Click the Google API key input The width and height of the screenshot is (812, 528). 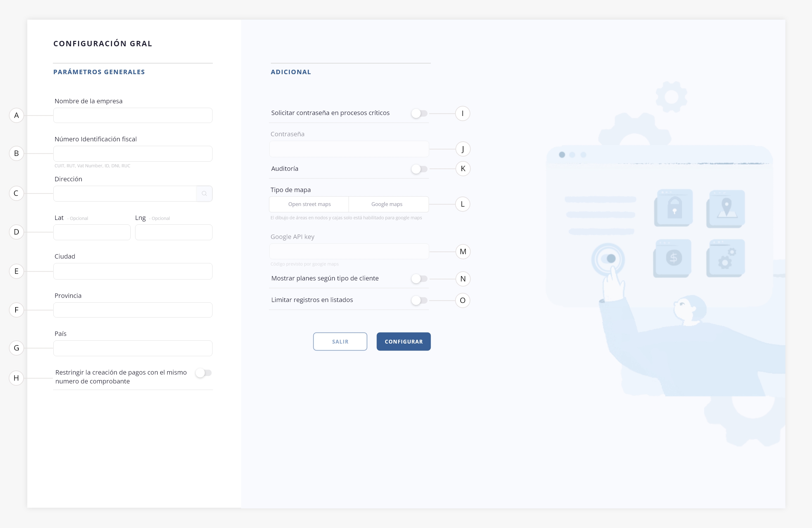pyautogui.click(x=349, y=252)
